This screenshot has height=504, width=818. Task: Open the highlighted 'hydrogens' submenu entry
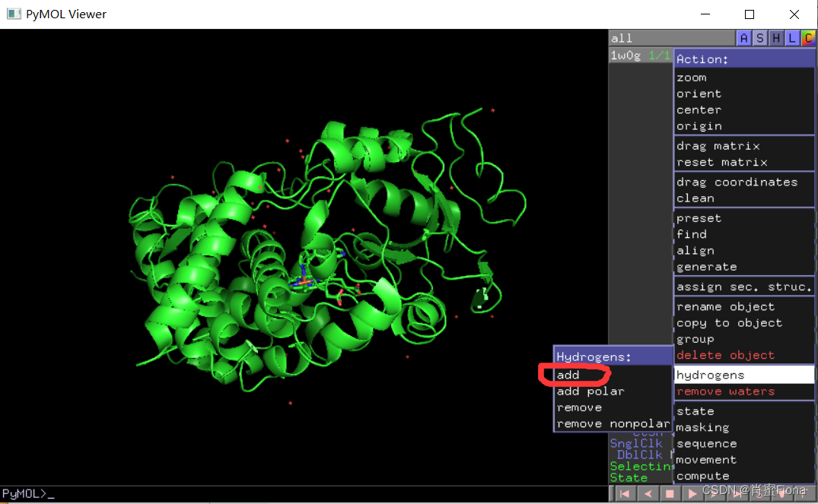(744, 374)
